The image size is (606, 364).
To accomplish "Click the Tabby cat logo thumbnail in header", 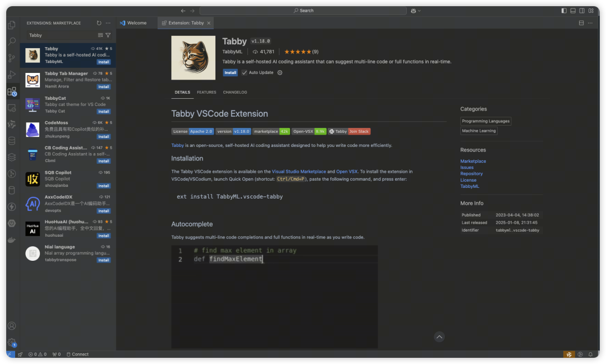I will click(x=193, y=58).
